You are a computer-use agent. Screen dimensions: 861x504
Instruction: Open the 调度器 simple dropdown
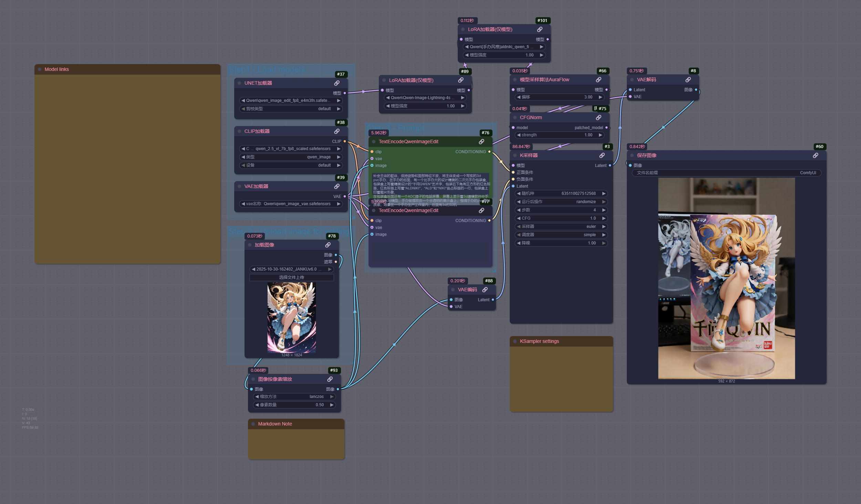tap(561, 235)
